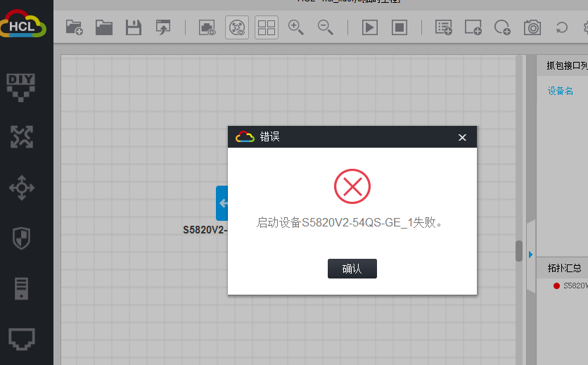
Task: Add a text note icon
Action: point(443,27)
